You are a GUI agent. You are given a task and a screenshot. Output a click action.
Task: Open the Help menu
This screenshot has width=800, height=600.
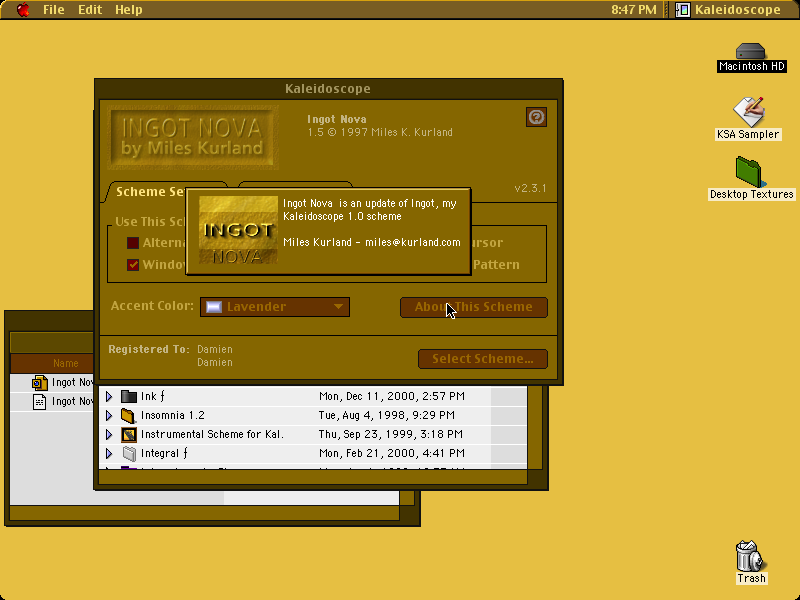(x=128, y=10)
